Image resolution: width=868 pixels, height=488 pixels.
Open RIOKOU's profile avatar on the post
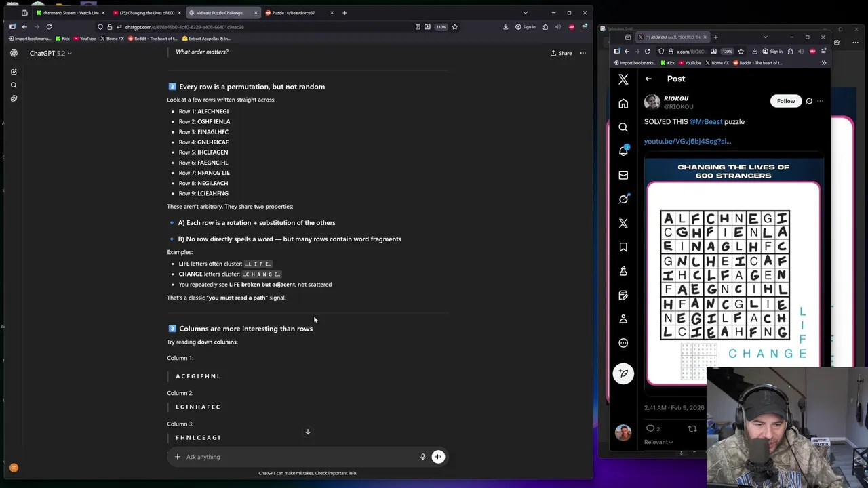tap(652, 102)
